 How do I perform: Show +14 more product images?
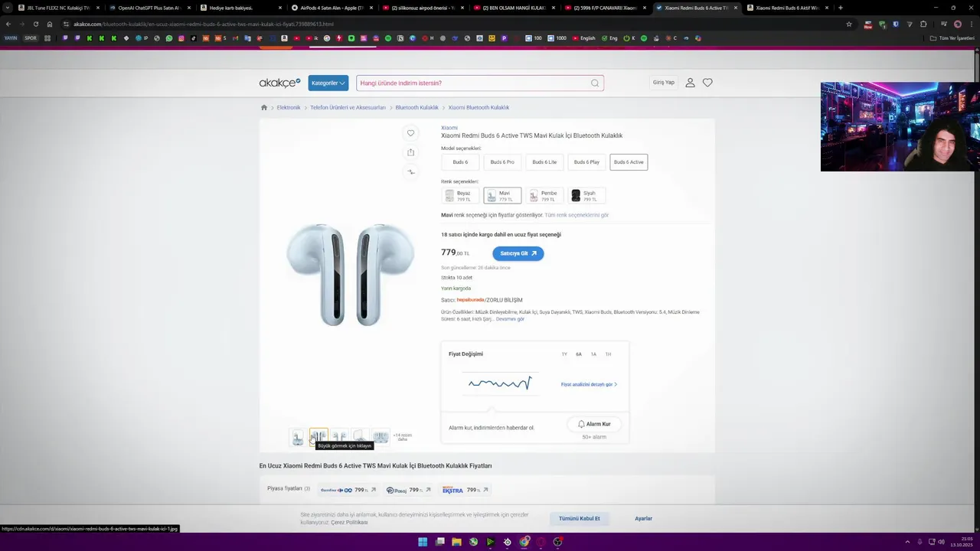pyautogui.click(x=402, y=437)
